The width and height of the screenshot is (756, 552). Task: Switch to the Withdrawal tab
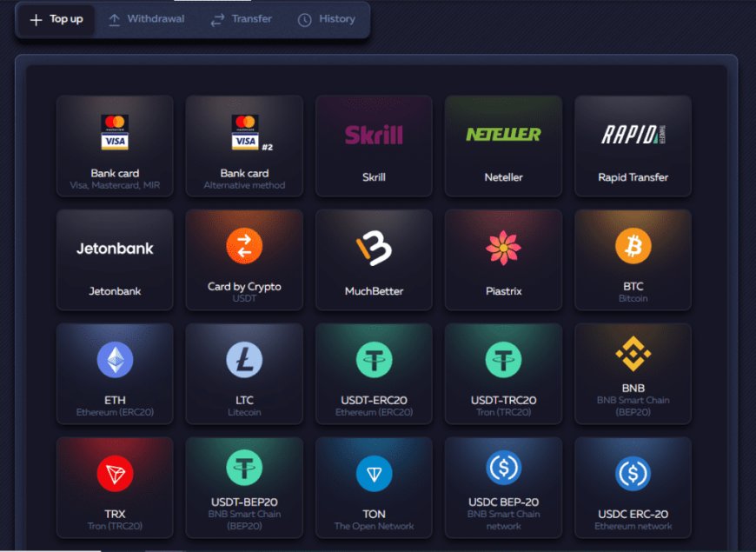pyautogui.click(x=147, y=19)
